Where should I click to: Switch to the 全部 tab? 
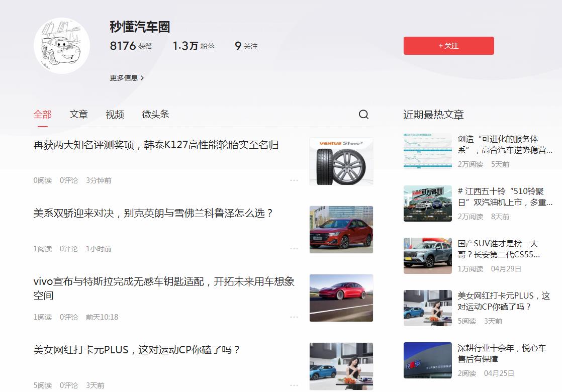(x=43, y=114)
